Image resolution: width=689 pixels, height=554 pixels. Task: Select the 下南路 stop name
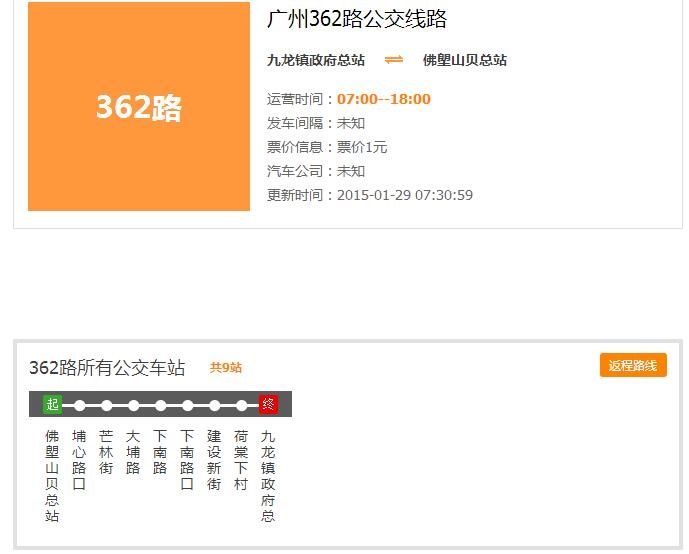[x=160, y=452]
